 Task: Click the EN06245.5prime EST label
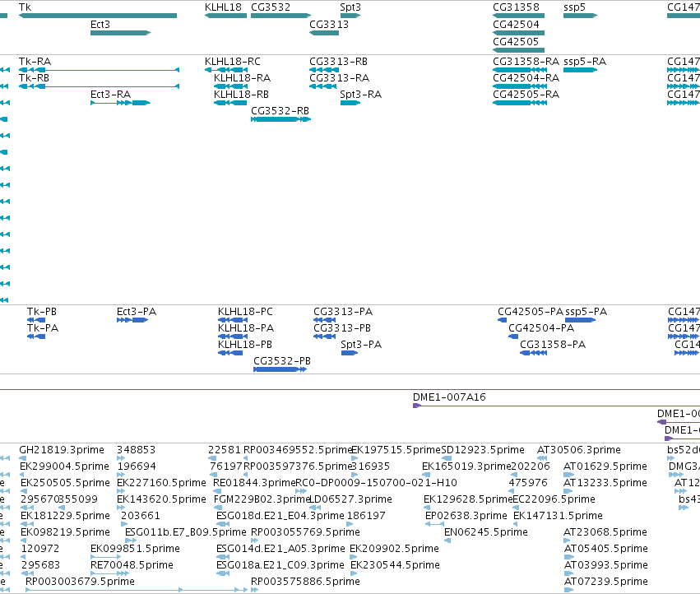pos(485,532)
